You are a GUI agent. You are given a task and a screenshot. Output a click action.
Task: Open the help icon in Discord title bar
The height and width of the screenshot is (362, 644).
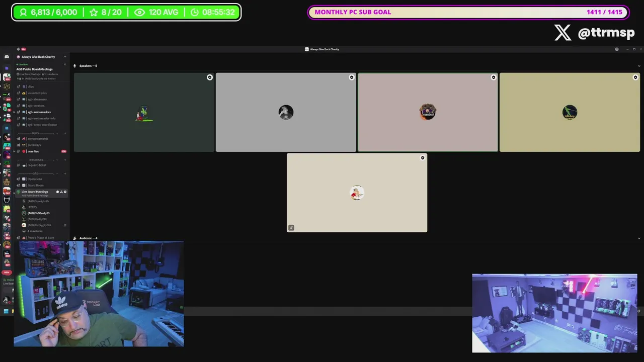(617, 49)
